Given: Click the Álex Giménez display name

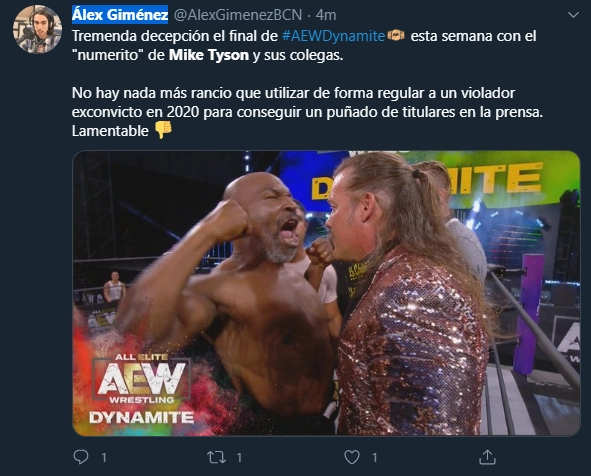Looking at the screenshot, I should [x=120, y=15].
